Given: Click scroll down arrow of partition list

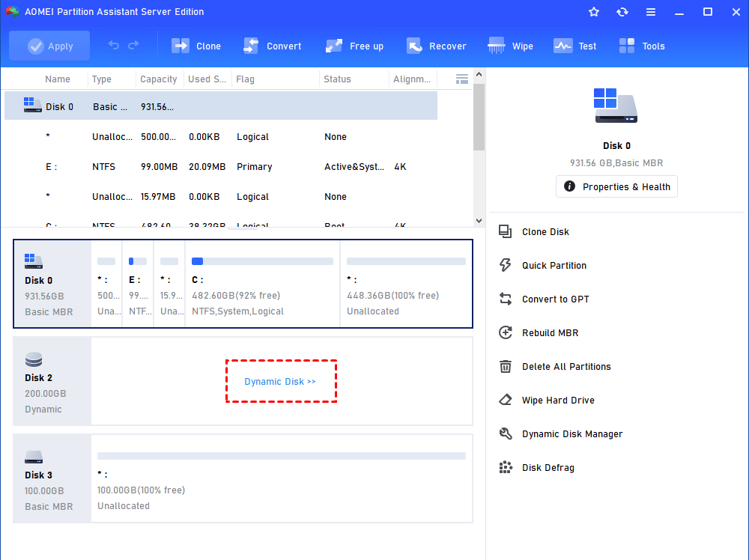Looking at the screenshot, I should tap(479, 221).
